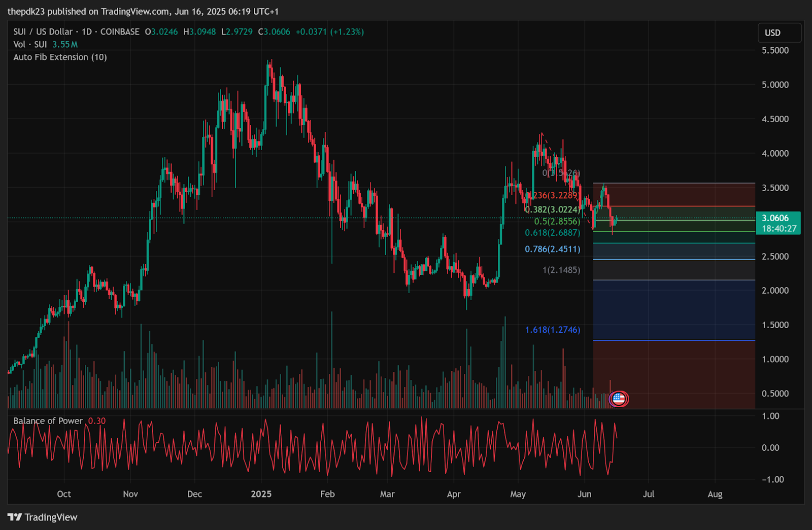This screenshot has height=530, width=812.
Task: Click the 0.236(3.2289) Fib level label
Action: pos(552,195)
